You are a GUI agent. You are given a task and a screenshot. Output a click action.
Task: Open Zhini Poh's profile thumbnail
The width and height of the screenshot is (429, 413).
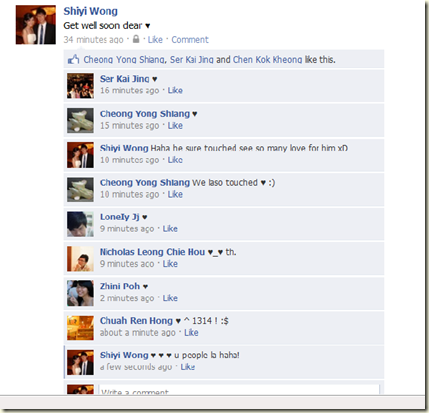80,293
